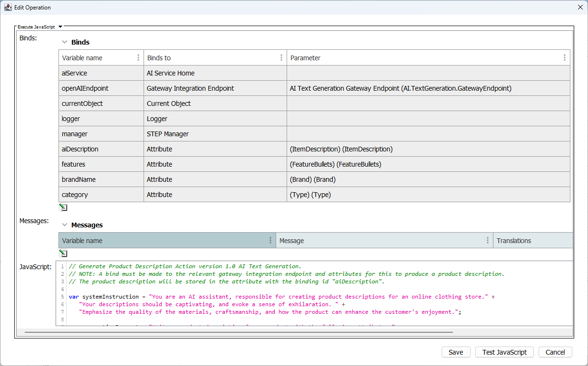Open the Message column options menu
Screen dimensions: 588x366
pyautogui.click(x=488, y=240)
